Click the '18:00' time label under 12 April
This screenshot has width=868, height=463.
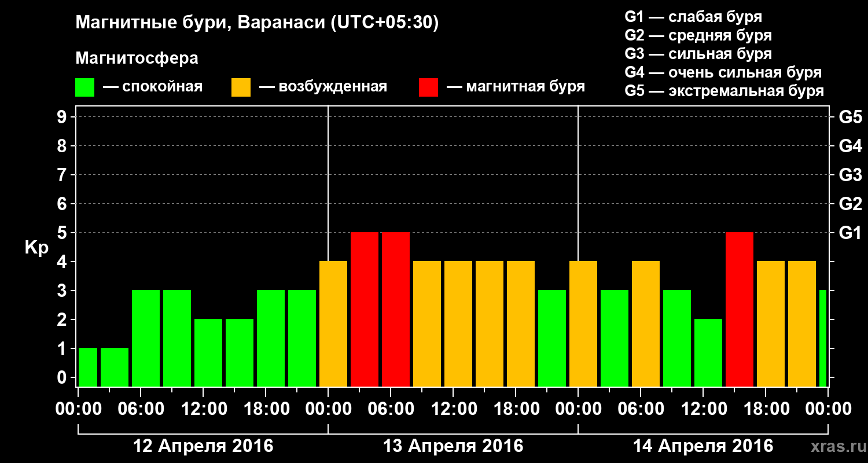[266, 409]
